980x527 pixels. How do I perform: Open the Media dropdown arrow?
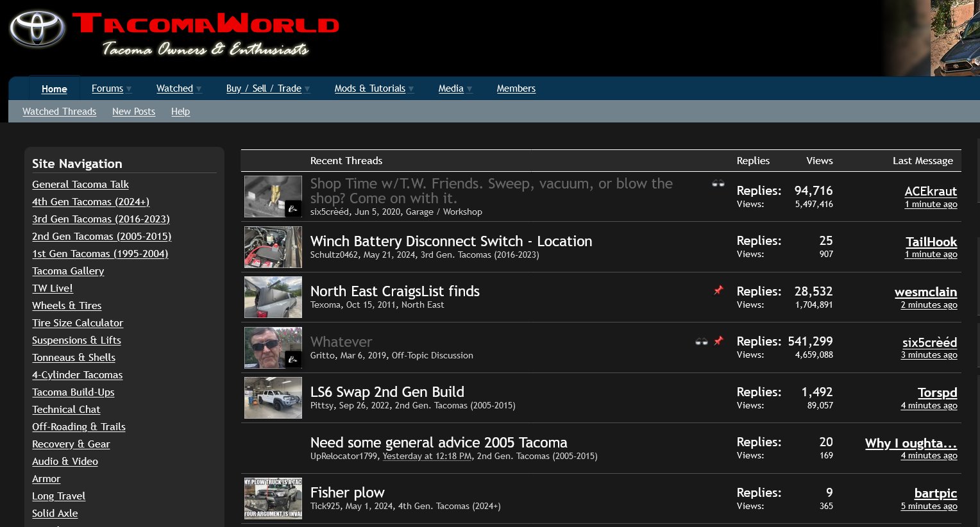pos(469,89)
